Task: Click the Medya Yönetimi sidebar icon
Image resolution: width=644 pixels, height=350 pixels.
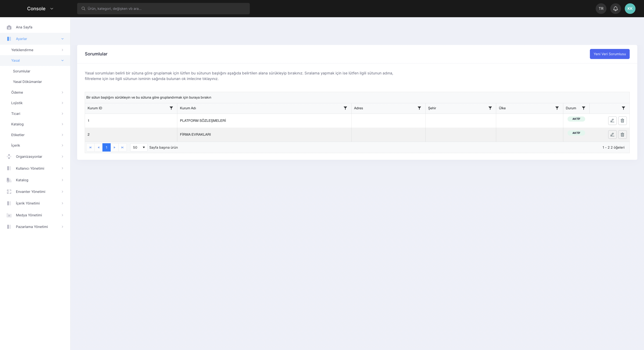Action: tap(9, 215)
